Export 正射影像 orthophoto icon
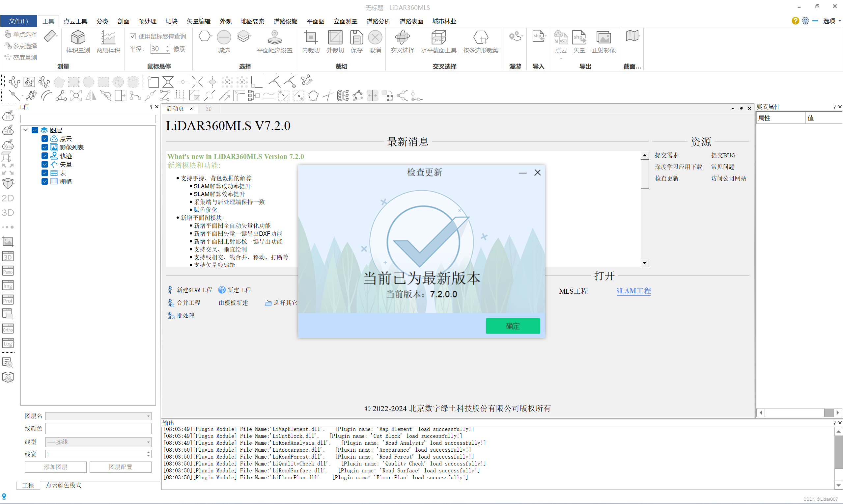 pyautogui.click(x=604, y=42)
